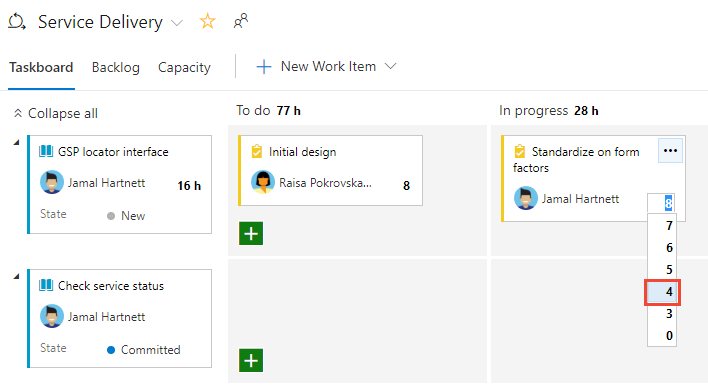The height and width of the screenshot is (386, 708).
Task: Click the 28 h In progress total
Action: (x=586, y=111)
